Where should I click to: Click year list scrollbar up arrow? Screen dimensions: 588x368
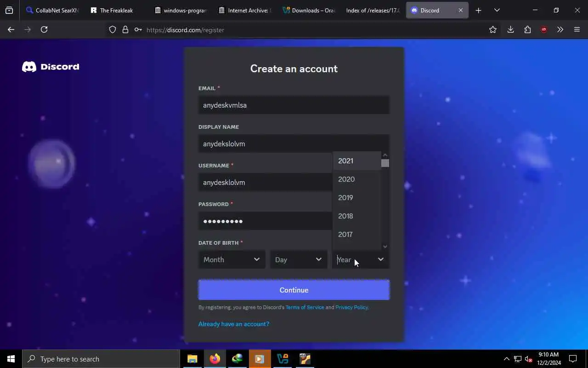pyautogui.click(x=385, y=155)
